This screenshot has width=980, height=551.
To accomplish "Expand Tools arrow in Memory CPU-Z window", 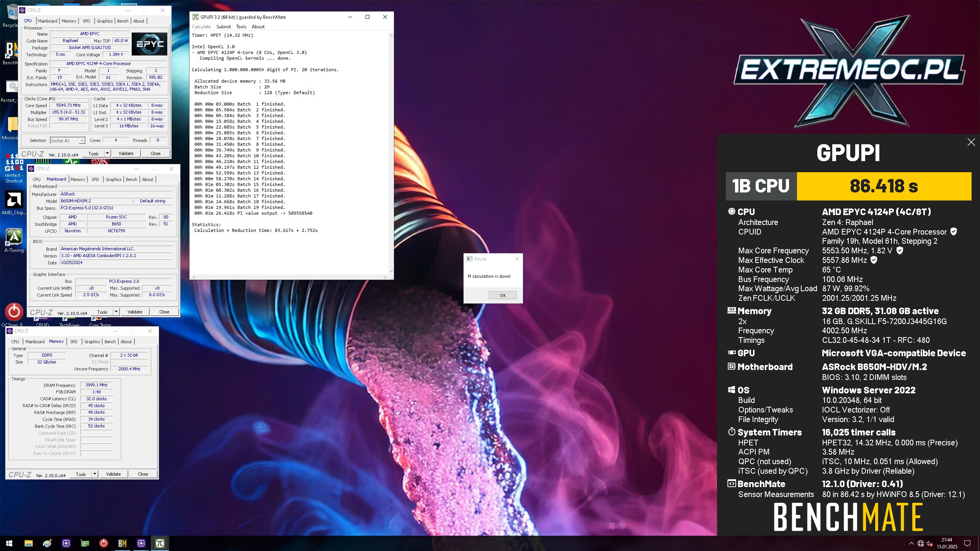I will (x=95, y=474).
